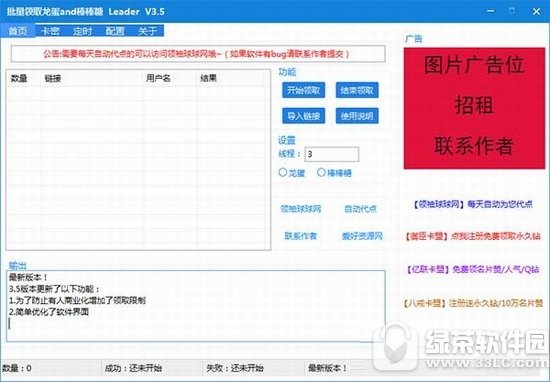Image resolution: width=550 pixels, height=382 pixels.
Task: Click the red 公告 announcement text
Action: click(x=197, y=54)
